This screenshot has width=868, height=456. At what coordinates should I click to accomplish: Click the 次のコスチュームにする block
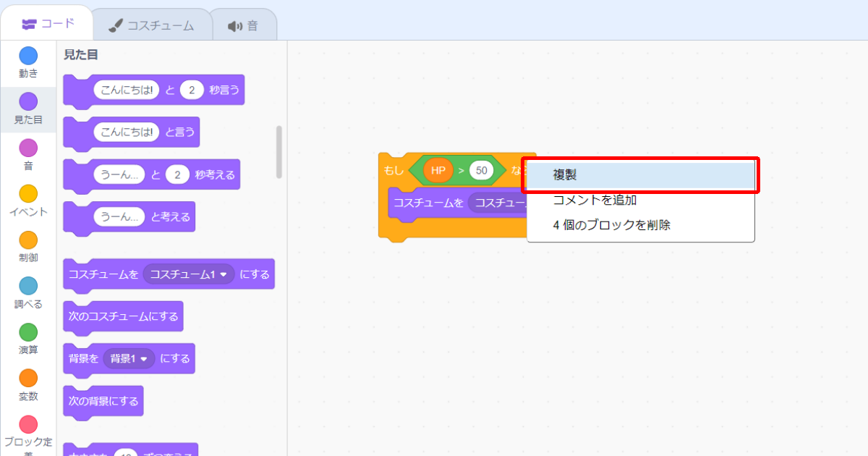(x=122, y=316)
